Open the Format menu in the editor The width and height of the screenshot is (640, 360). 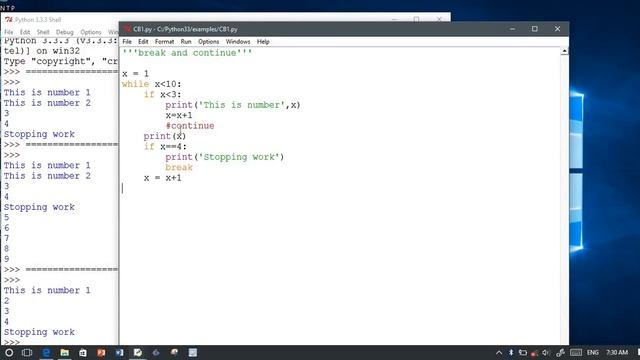(x=164, y=42)
